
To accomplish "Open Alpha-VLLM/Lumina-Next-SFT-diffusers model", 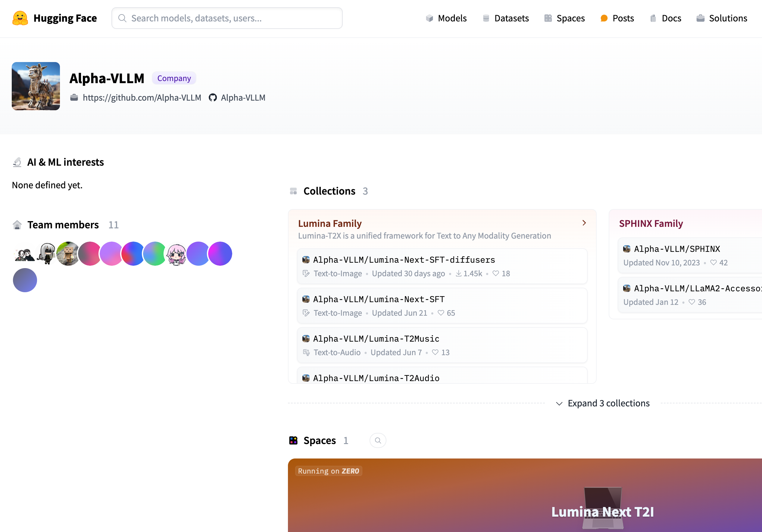I will 404,259.
